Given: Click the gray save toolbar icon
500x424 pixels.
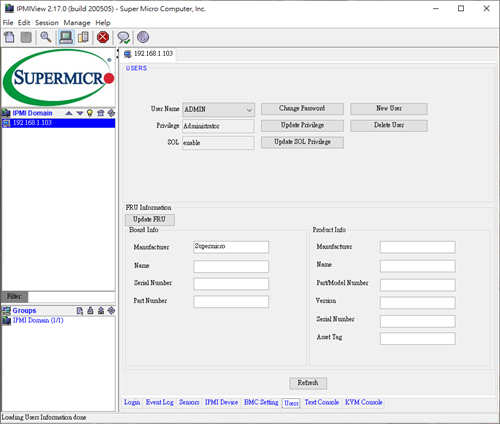Looking at the screenshot, I should 26,37.
